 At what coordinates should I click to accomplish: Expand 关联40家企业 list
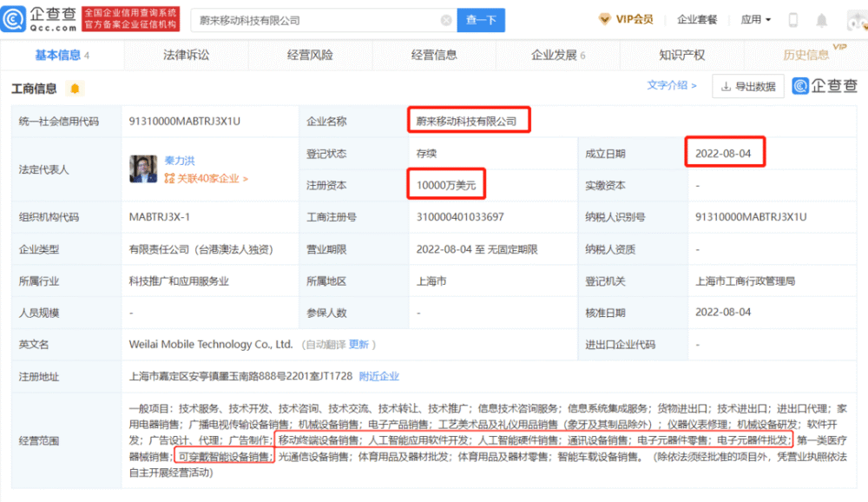(x=212, y=178)
